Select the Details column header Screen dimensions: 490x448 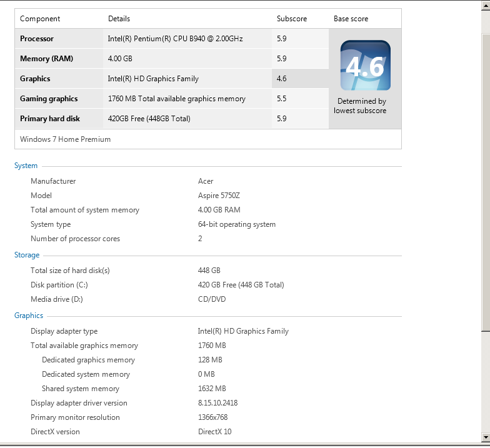[x=119, y=19]
